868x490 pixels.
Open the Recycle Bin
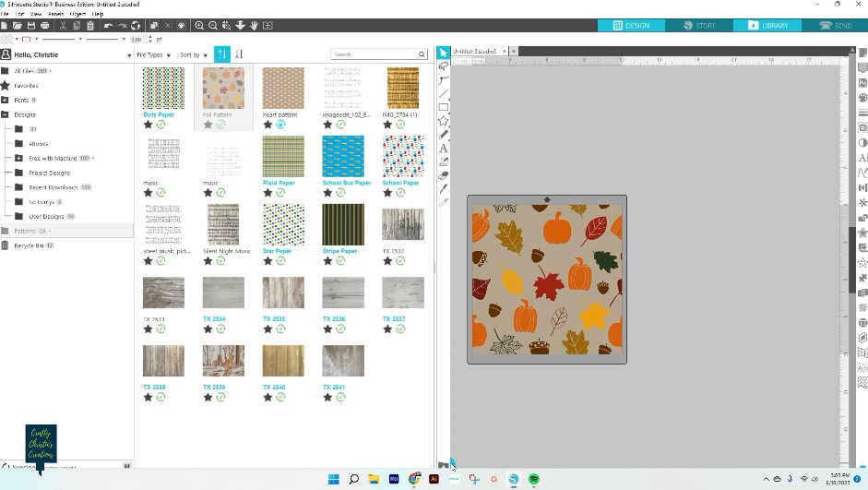[x=29, y=245]
